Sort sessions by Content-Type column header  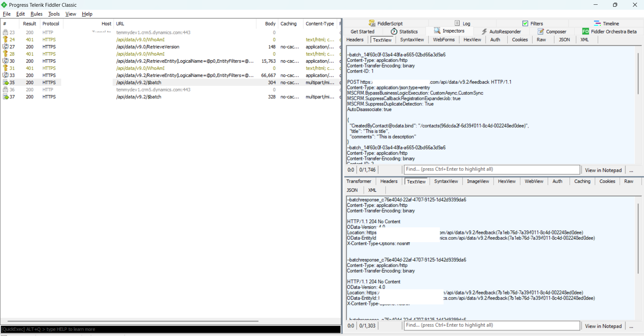coord(319,24)
